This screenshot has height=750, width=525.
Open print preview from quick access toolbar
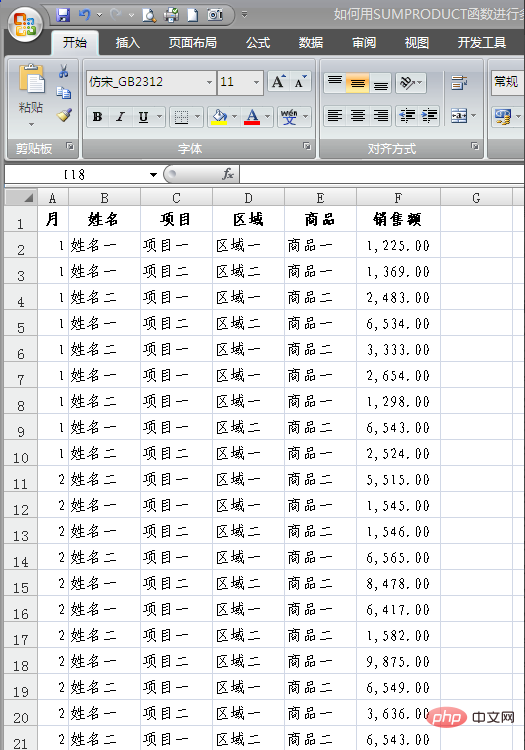pyautogui.click(x=149, y=15)
